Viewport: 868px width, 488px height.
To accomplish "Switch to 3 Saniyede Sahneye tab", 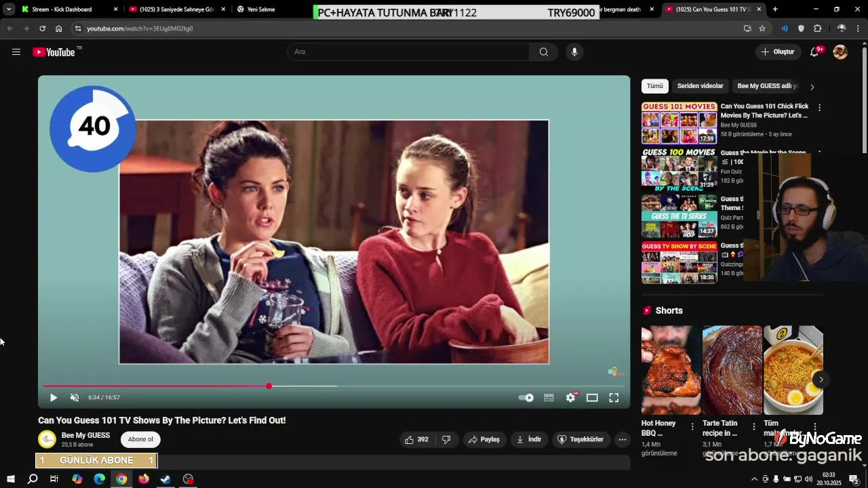I will pyautogui.click(x=176, y=9).
